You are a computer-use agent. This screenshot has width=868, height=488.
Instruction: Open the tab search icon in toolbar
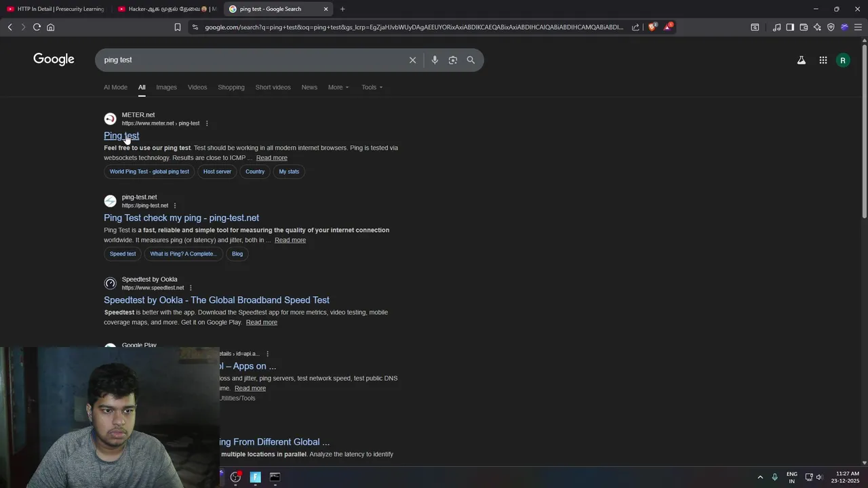[x=755, y=27]
